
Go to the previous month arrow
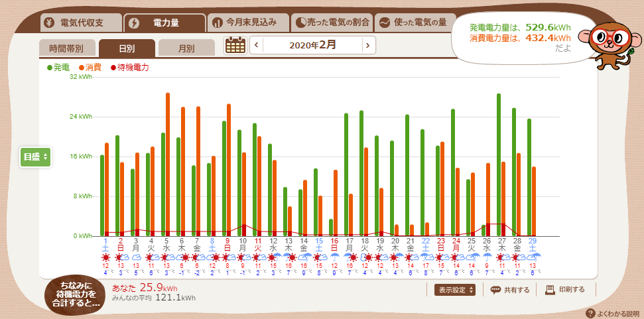click(255, 45)
